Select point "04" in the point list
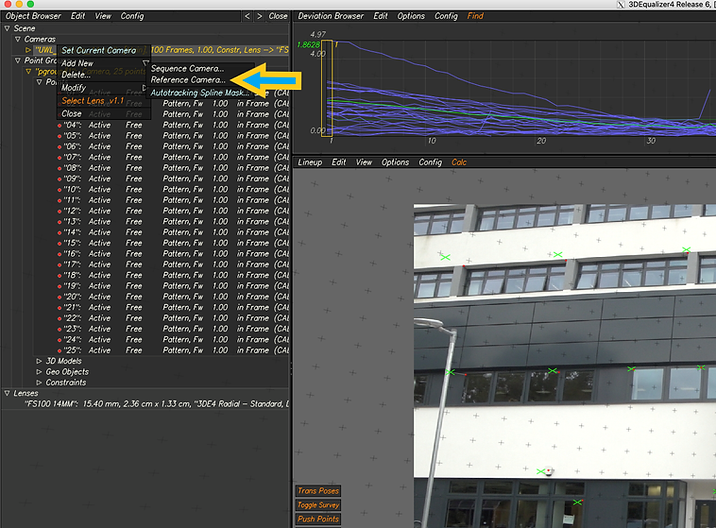 [x=174, y=125]
